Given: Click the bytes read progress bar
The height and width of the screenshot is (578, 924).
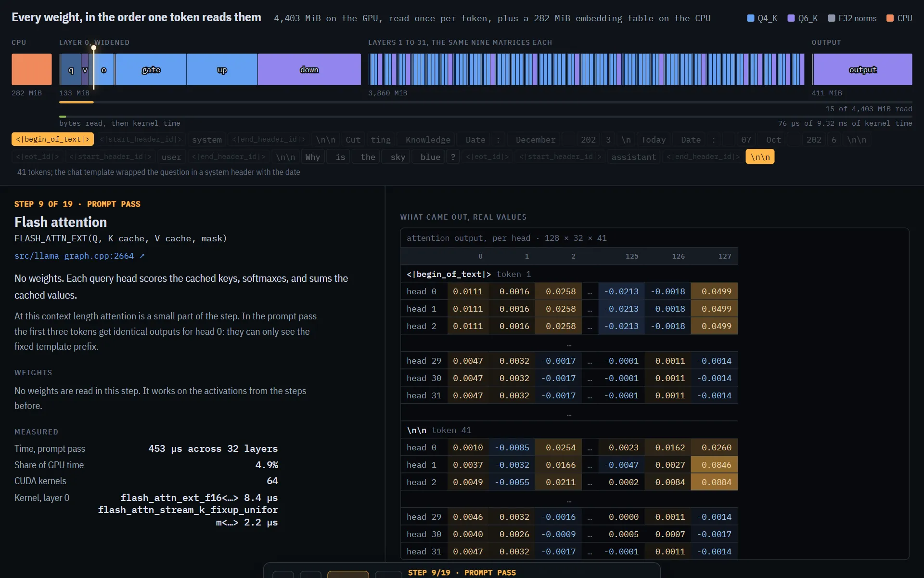Looking at the screenshot, I should click(x=486, y=102).
